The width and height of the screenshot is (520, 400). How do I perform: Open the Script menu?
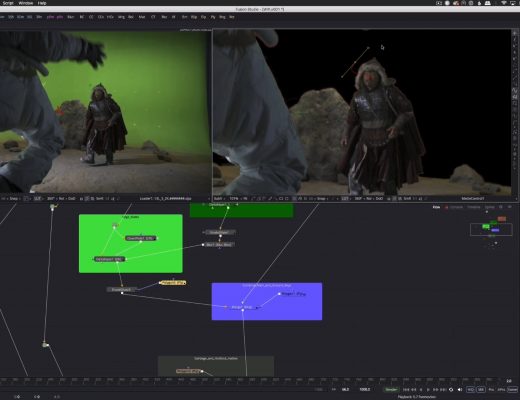click(8, 3)
